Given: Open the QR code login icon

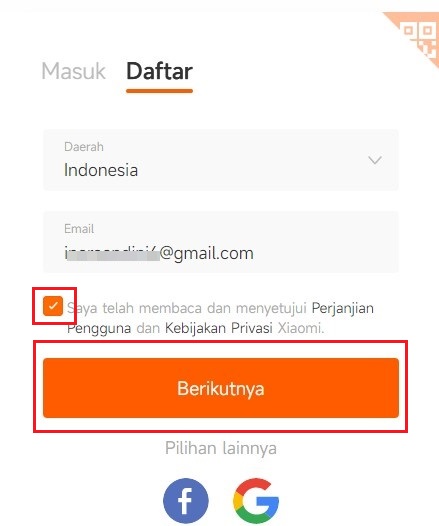Looking at the screenshot, I should 420,39.
